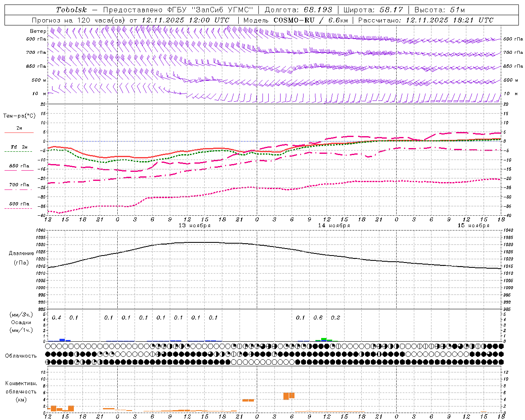
Task: Click the Рассчитано: 12.11.2025 18:21 UTC text
Action: click(426, 20)
